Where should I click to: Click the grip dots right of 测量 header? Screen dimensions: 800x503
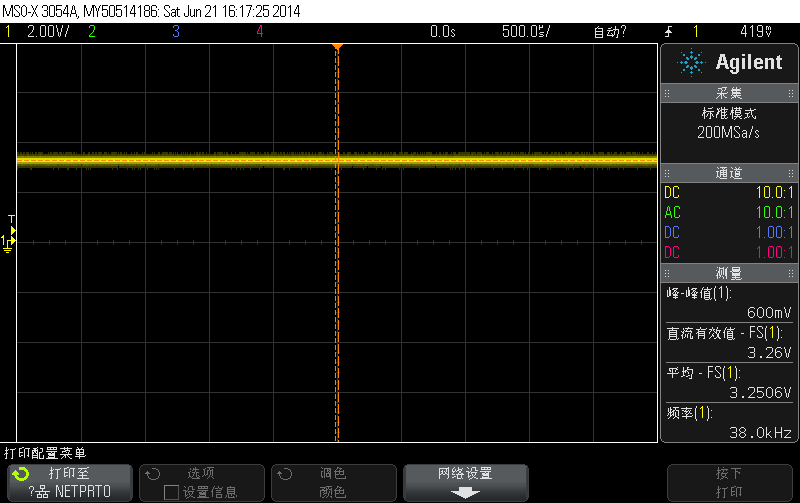(791, 273)
